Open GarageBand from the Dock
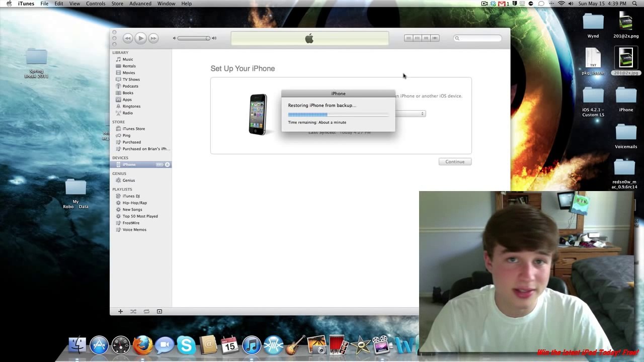This screenshot has height=362, width=644. pyautogui.click(x=295, y=345)
